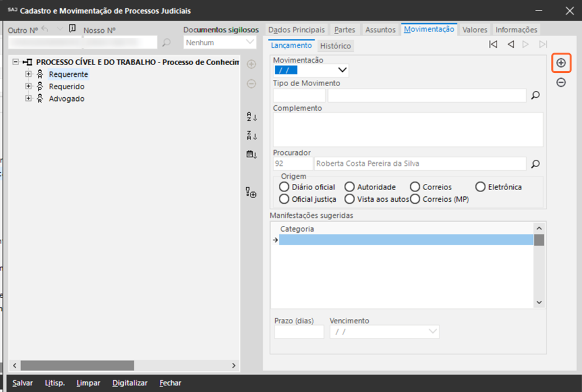Expand the Requerente tree node
The height and width of the screenshot is (392, 582).
click(29, 74)
